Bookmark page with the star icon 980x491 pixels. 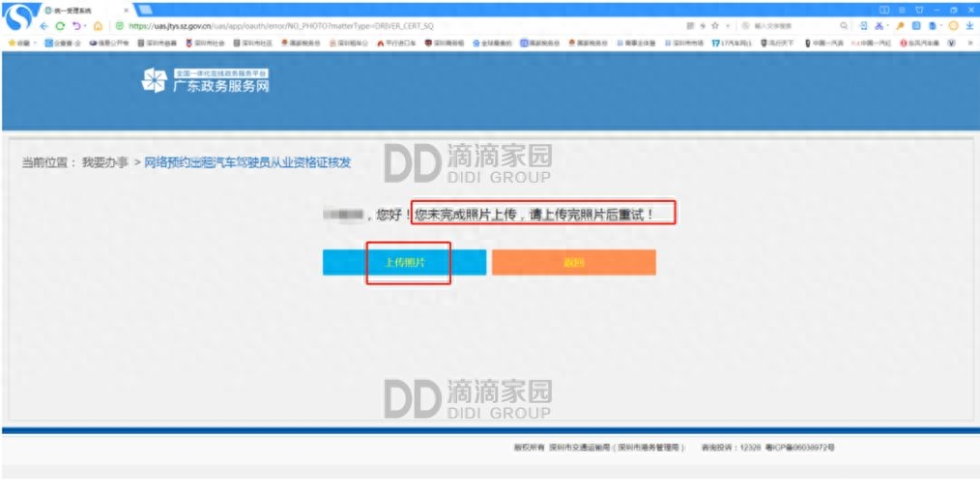[x=715, y=25]
